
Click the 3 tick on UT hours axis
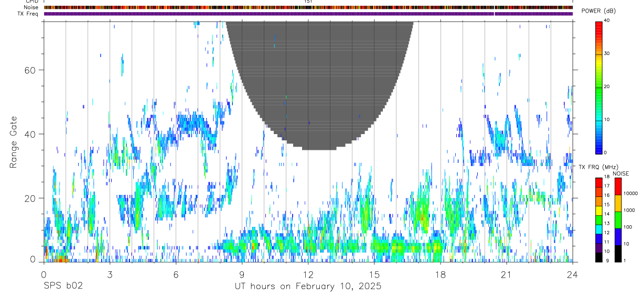(110, 274)
